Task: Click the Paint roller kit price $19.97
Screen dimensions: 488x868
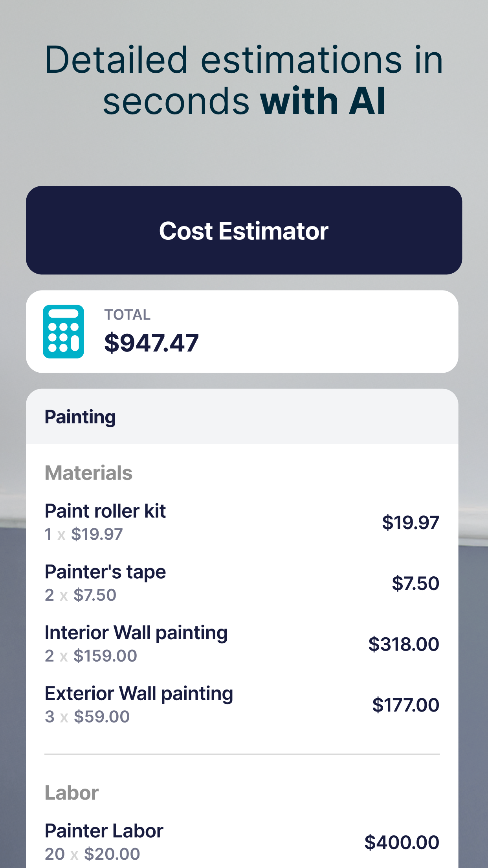Action: tap(411, 522)
